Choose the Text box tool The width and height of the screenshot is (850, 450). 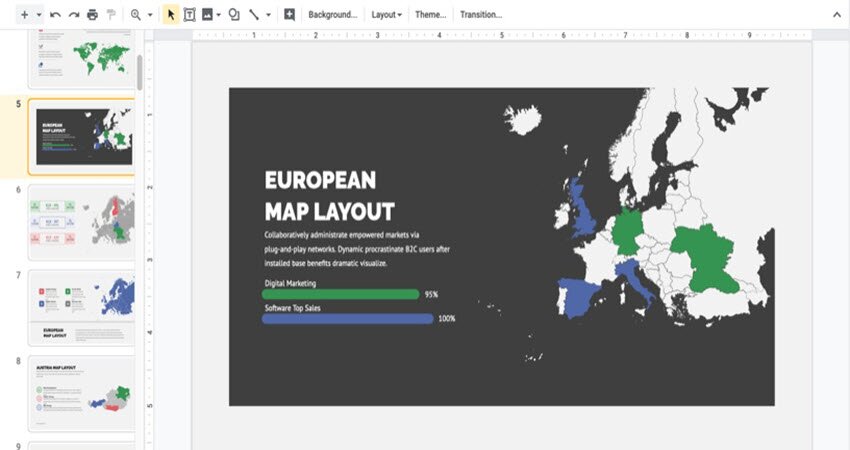click(x=189, y=15)
